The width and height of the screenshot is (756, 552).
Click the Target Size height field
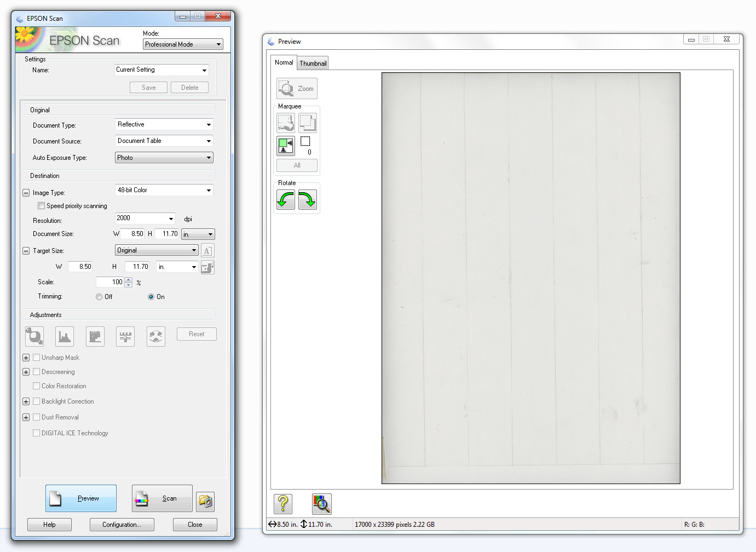click(x=137, y=267)
